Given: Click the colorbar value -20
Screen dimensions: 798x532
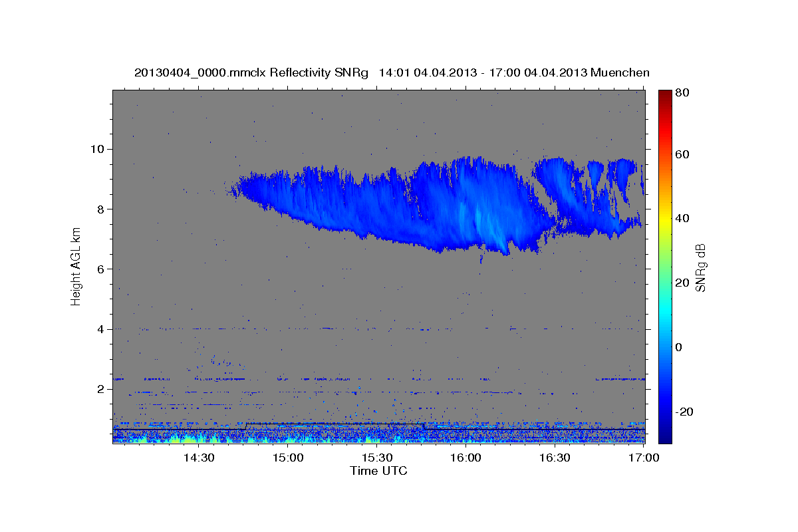Looking at the screenshot, I should click(x=684, y=412).
